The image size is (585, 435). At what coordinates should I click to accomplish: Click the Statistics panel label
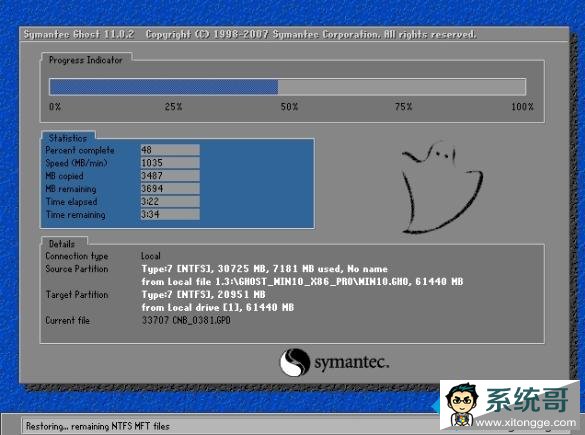click(x=68, y=138)
